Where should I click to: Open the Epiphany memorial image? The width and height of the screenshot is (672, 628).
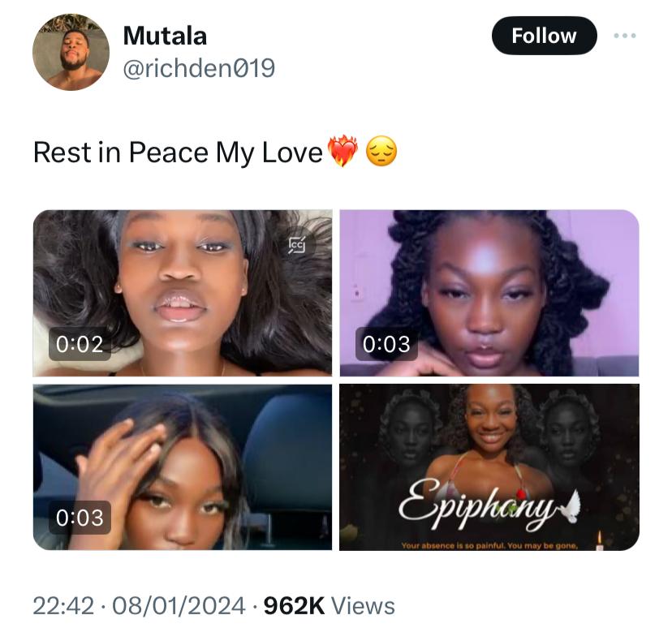coord(489,467)
